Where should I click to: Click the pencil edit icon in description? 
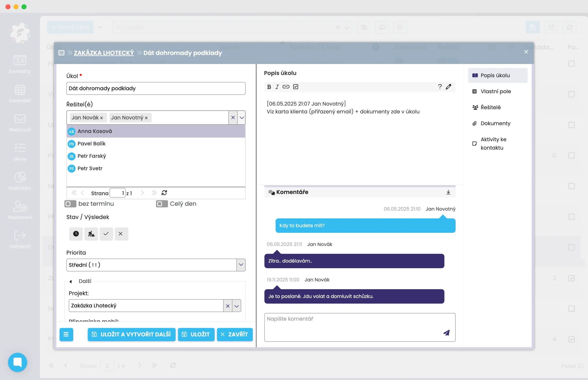tap(448, 87)
